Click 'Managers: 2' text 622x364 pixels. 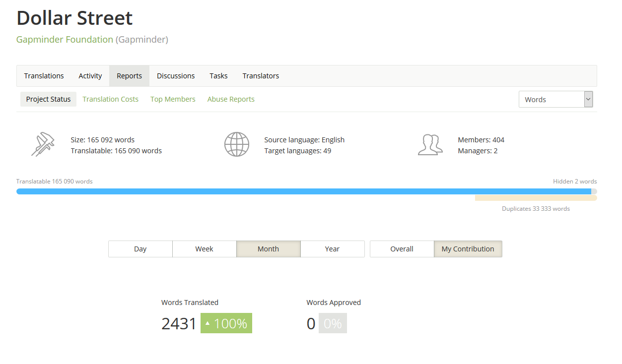click(x=478, y=151)
